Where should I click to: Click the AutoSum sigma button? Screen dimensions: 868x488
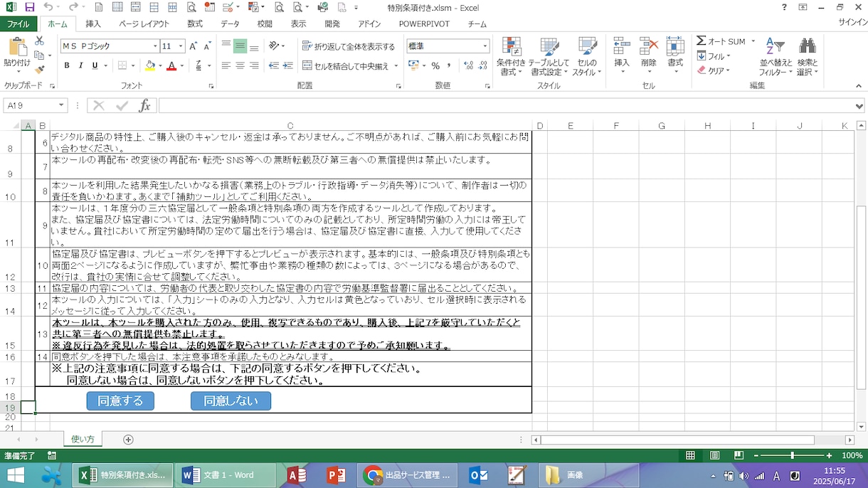click(x=721, y=41)
